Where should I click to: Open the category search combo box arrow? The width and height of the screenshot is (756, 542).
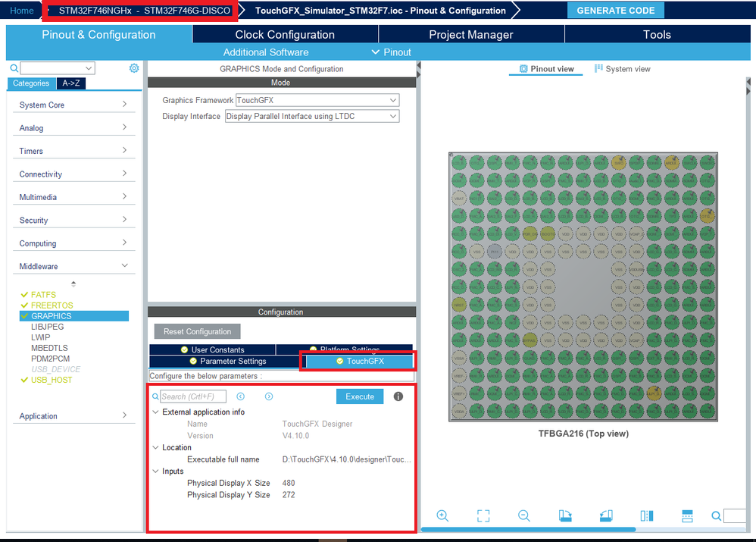89,68
